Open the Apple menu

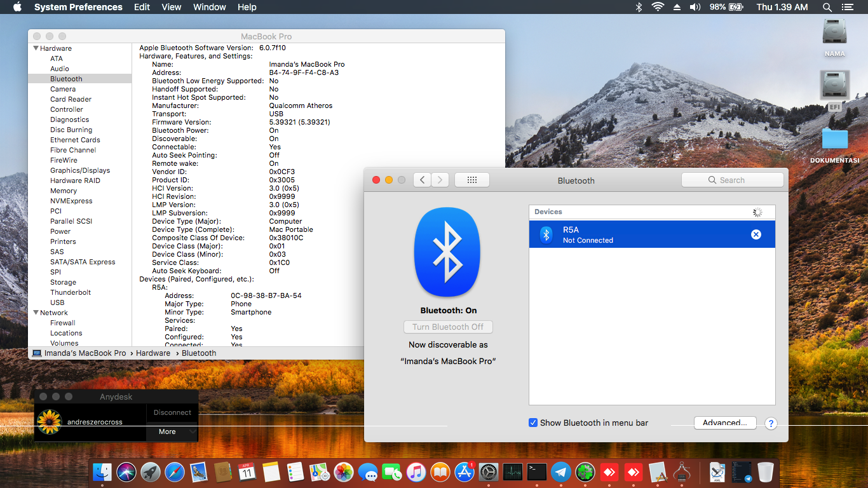tap(17, 7)
